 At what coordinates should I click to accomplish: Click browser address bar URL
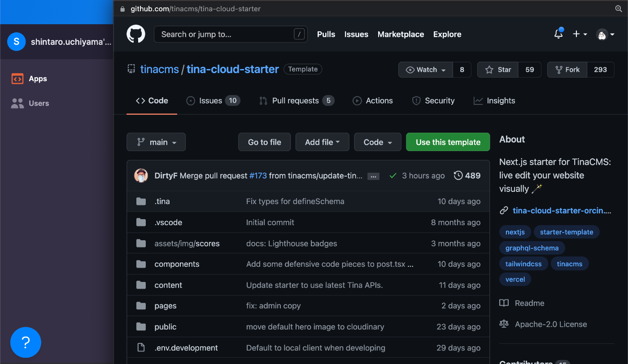click(x=196, y=9)
